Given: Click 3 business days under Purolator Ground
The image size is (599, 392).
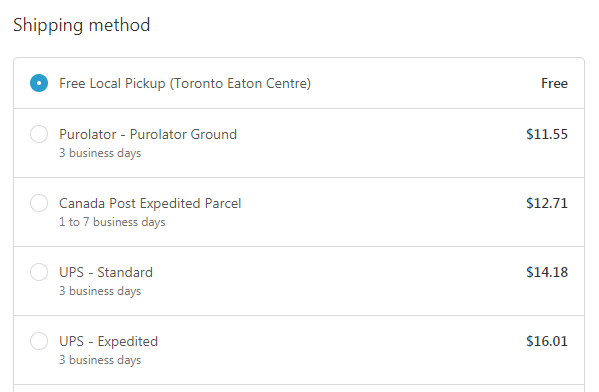Looking at the screenshot, I should pos(100,153).
